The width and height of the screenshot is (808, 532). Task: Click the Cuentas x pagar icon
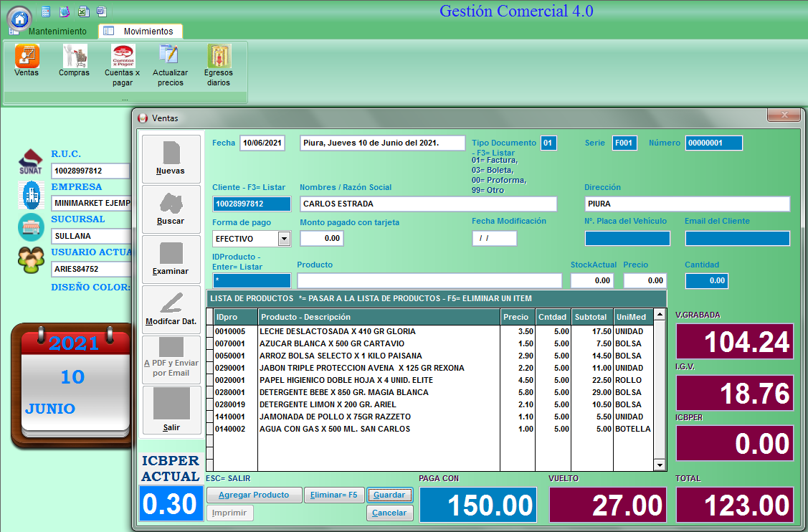[123, 57]
